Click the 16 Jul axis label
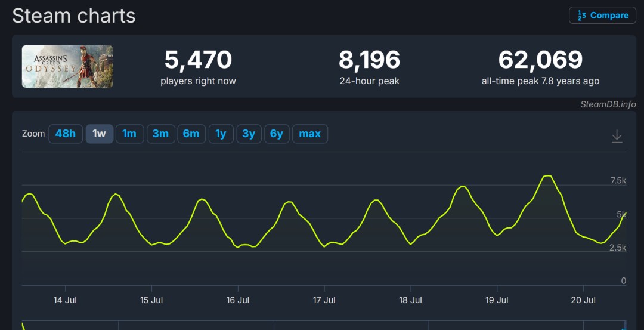The image size is (644, 330). [x=238, y=300]
